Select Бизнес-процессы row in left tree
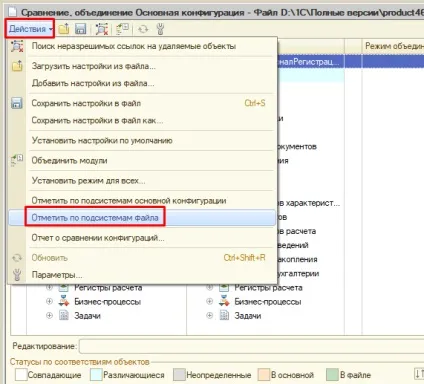The height and width of the screenshot is (384, 424). 107,302
